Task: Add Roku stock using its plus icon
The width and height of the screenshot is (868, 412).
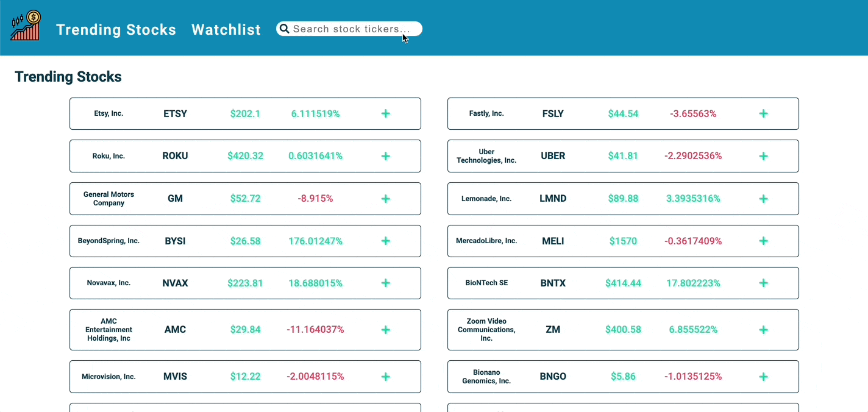Action: (x=385, y=156)
